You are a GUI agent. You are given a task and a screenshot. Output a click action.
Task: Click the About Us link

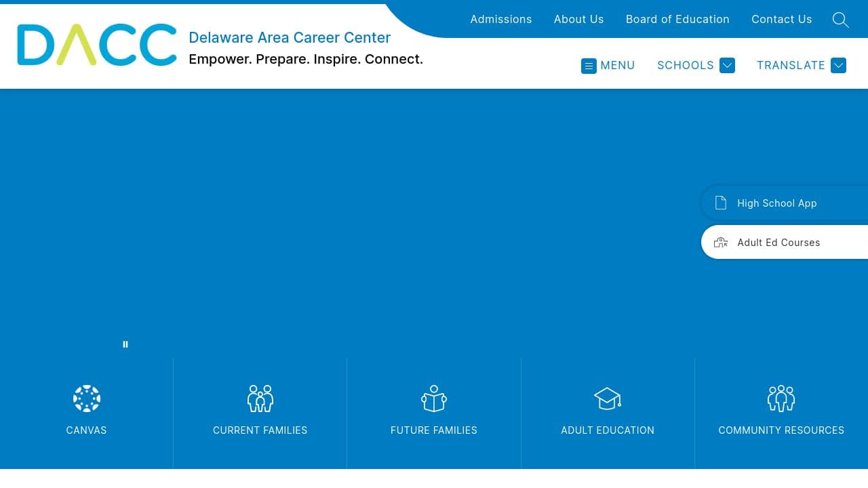[578, 19]
